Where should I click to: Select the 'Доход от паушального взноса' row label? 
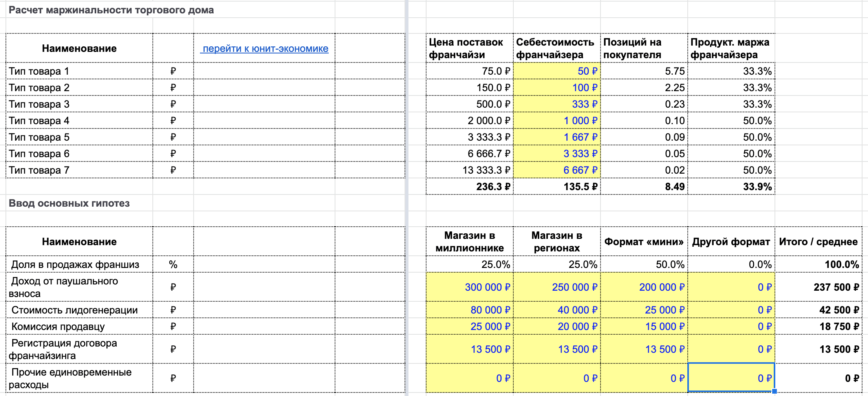coord(64,287)
